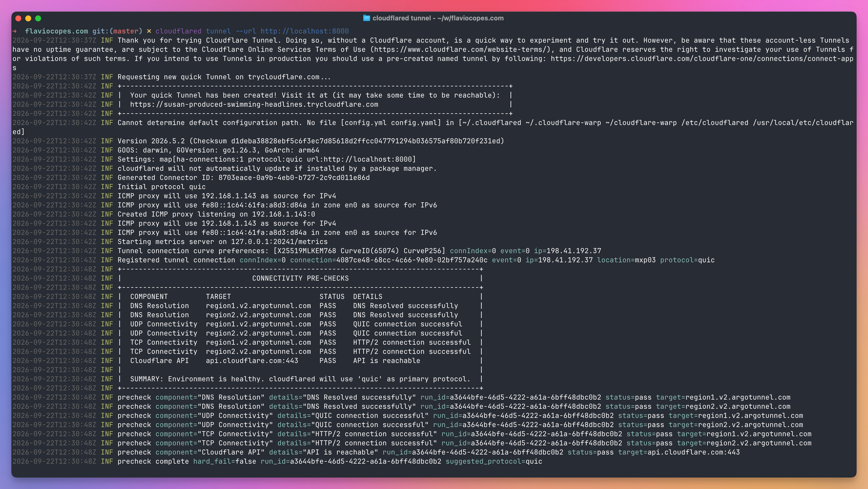Click the folder icon in the title bar
This screenshot has width=868, height=489.
tap(367, 18)
